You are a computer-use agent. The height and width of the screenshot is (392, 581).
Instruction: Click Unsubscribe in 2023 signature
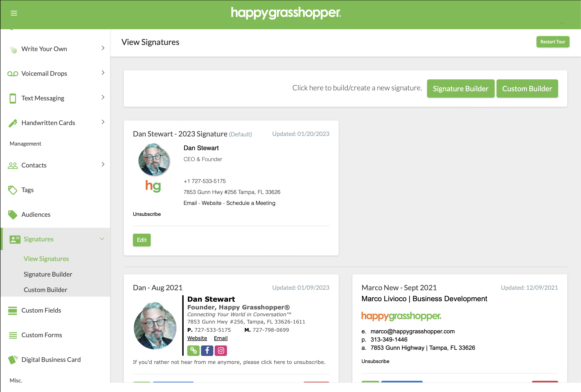pyautogui.click(x=147, y=214)
